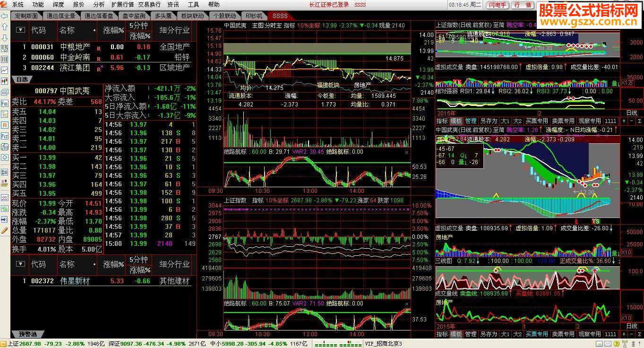Click the circle sidebar icon
644x348 pixels.
5,158
